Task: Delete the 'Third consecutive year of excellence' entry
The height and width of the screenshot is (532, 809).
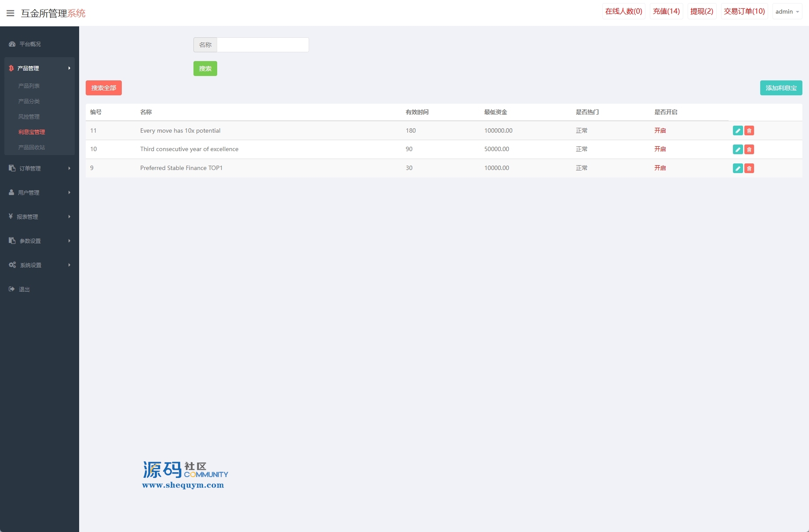Action: [749, 149]
